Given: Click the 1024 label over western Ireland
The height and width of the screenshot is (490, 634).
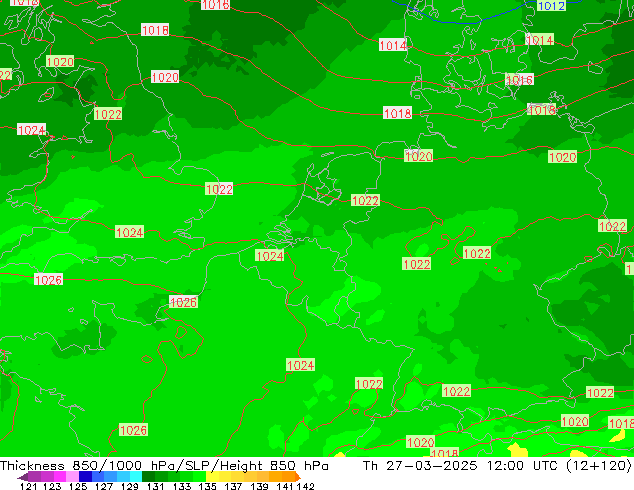Looking at the screenshot, I should (32, 130).
